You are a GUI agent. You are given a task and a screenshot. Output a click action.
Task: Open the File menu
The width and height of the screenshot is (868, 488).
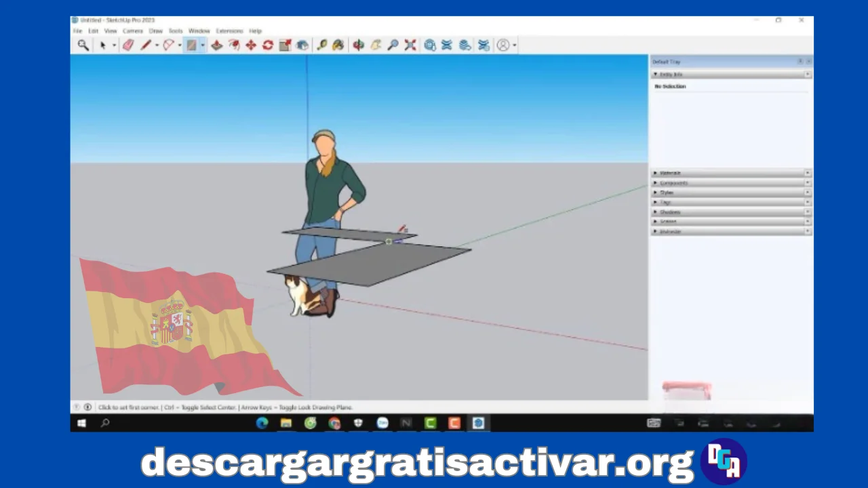point(77,31)
